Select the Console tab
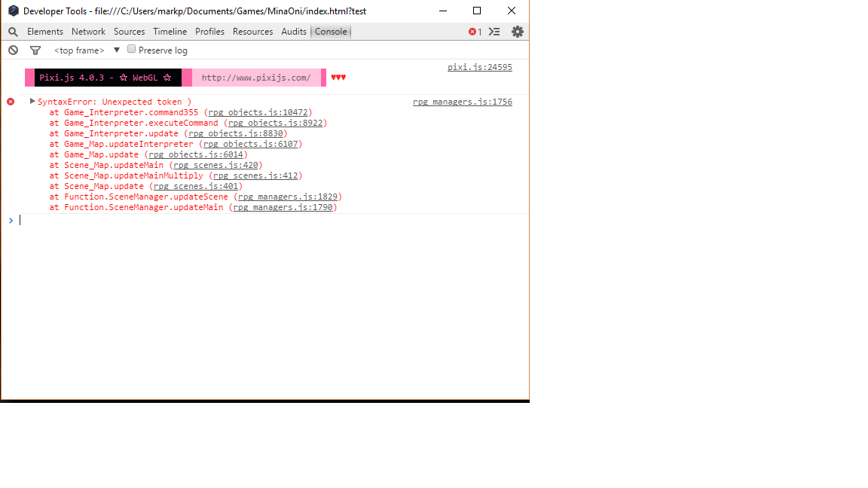 coord(331,32)
